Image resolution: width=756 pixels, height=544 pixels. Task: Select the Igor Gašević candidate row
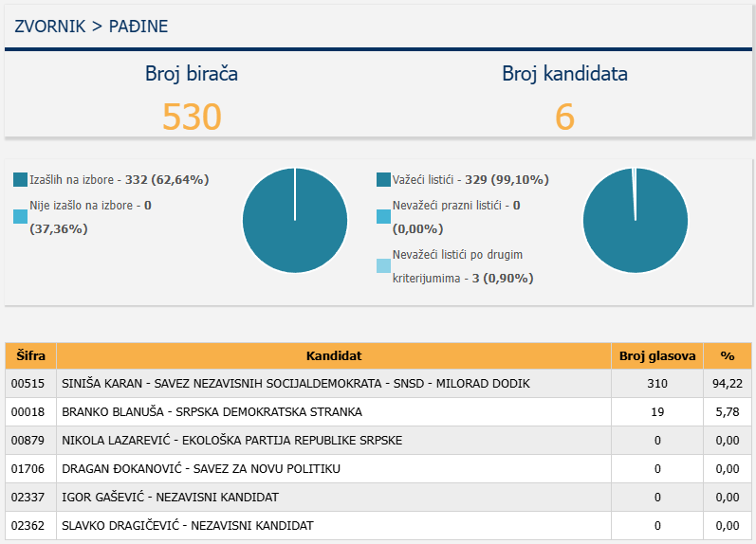coord(170,498)
